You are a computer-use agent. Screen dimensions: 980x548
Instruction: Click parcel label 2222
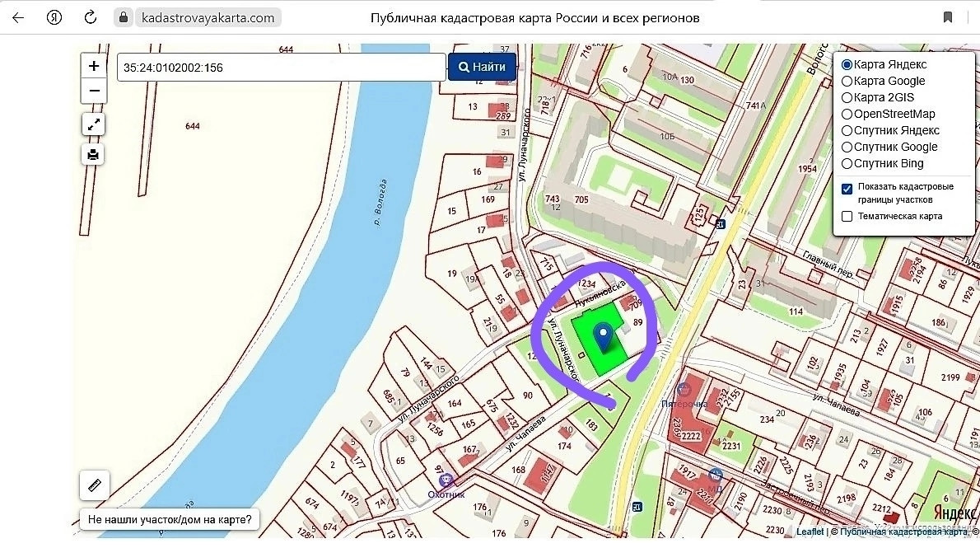[691, 436]
